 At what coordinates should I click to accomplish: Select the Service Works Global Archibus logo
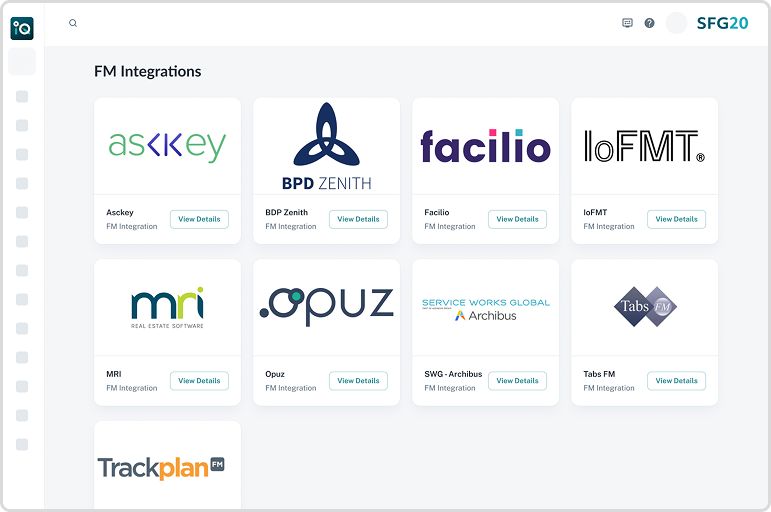pyautogui.click(x=486, y=309)
